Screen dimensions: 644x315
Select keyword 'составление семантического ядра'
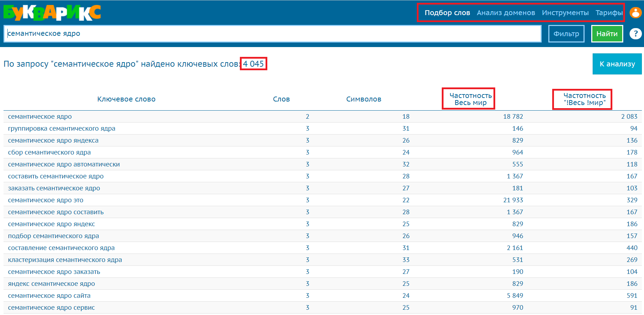pyautogui.click(x=61, y=248)
